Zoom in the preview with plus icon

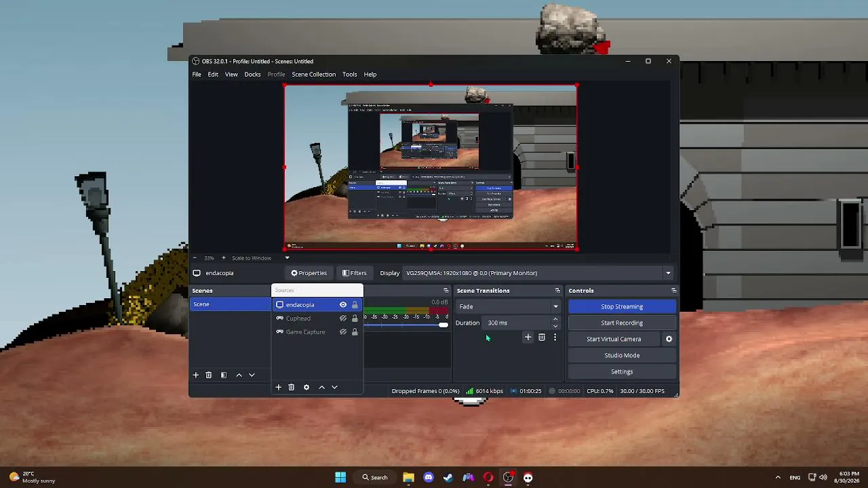(223, 258)
